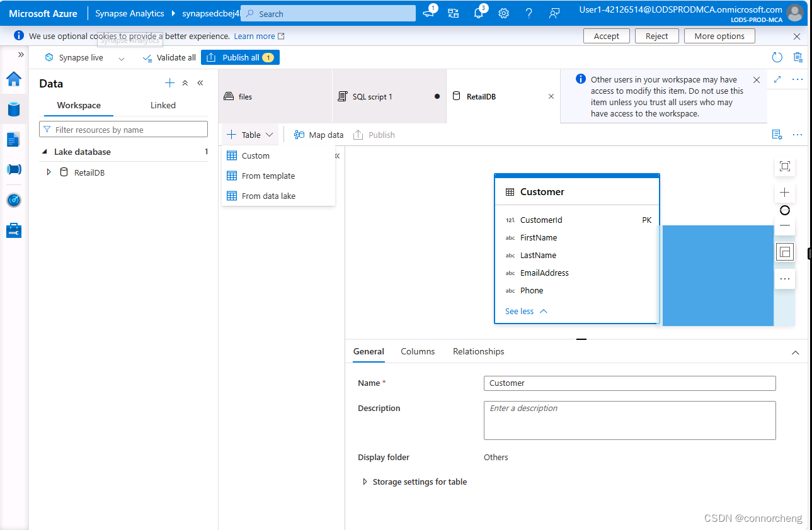Open the Table dropdown
Image resolution: width=812 pixels, height=530 pixels.
(250, 135)
